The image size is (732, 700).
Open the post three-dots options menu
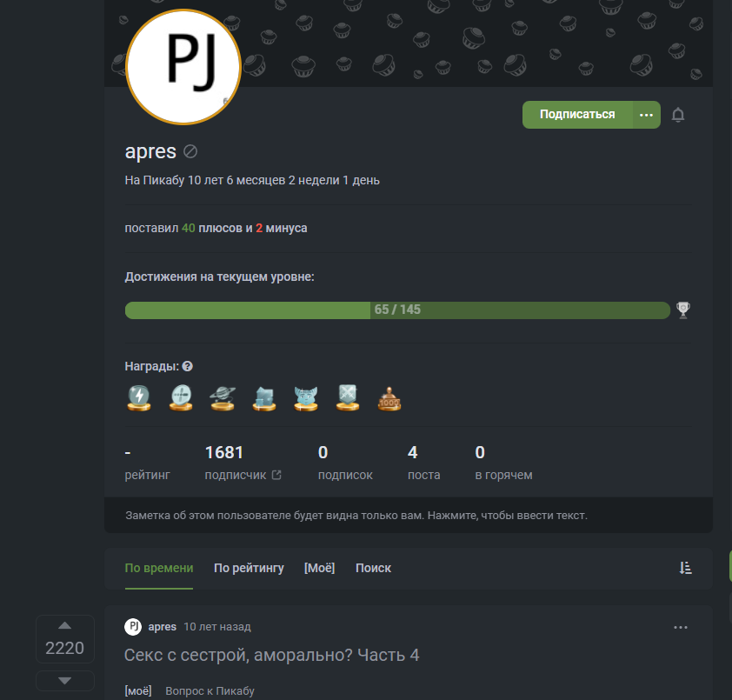(x=681, y=627)
